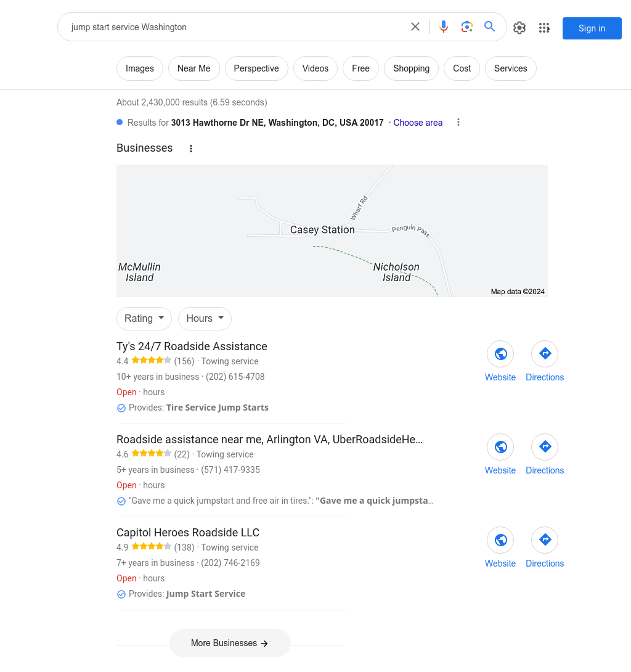Switch to the Images tab
Screen dimensions: 631x672
coord(140,68)
